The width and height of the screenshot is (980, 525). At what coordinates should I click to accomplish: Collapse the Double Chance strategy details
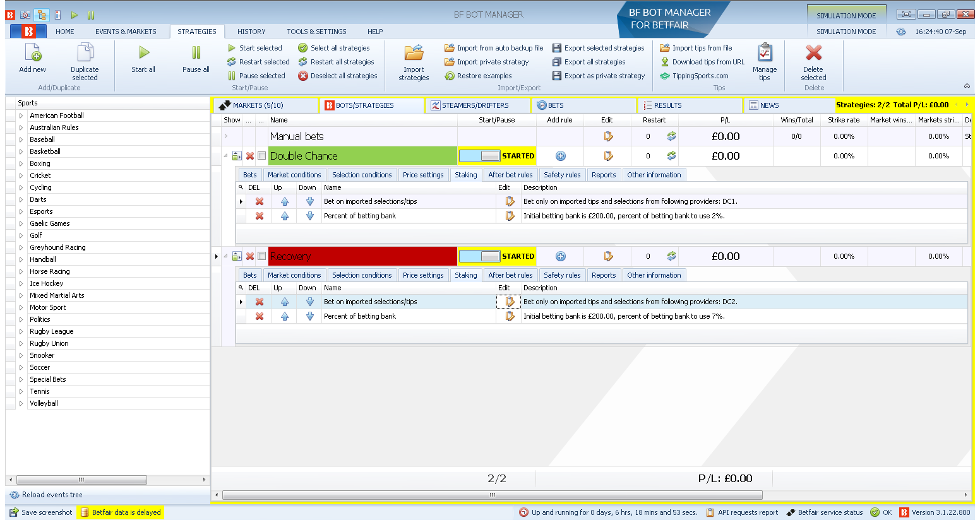click(225, 156)
